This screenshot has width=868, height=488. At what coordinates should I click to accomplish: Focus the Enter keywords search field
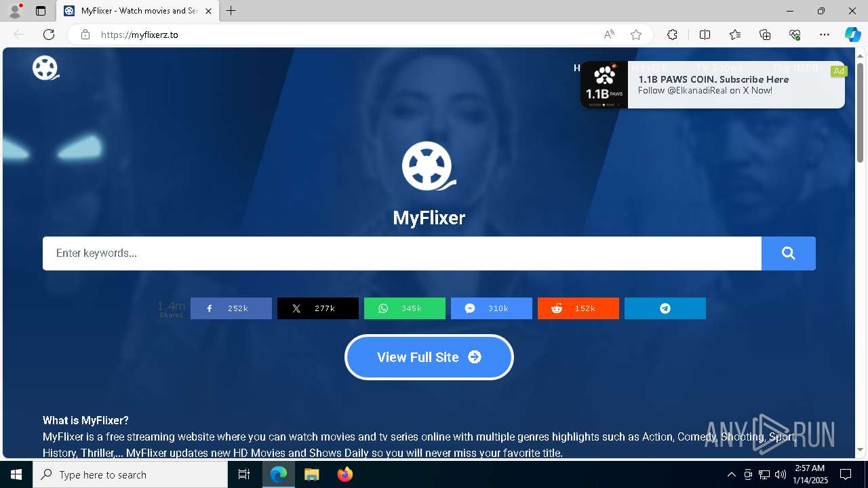tap(402, 253)
